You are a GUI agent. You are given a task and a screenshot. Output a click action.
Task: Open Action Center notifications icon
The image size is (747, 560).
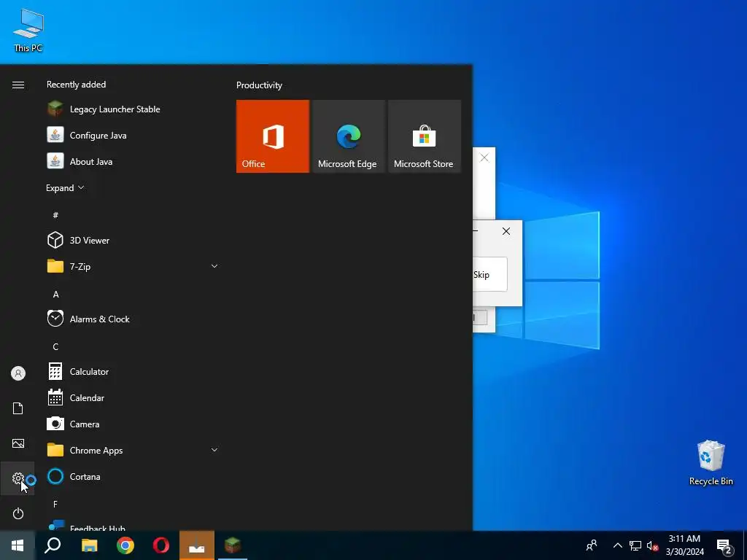724,545
